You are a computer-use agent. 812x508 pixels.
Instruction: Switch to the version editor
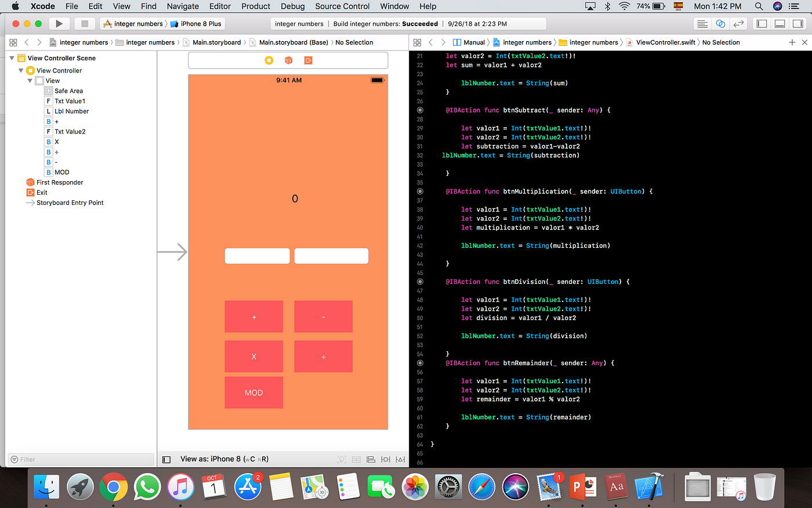(x=738, y=24)
